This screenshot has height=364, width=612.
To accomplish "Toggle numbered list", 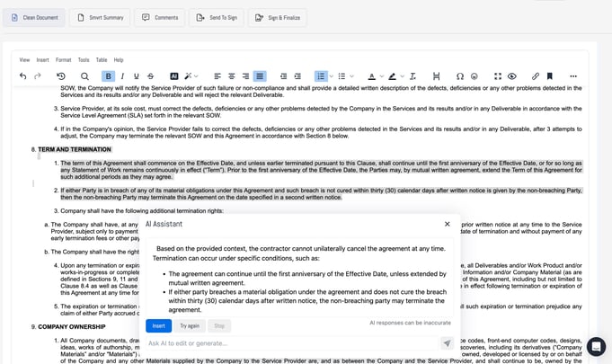I will (x=321, y=76).
